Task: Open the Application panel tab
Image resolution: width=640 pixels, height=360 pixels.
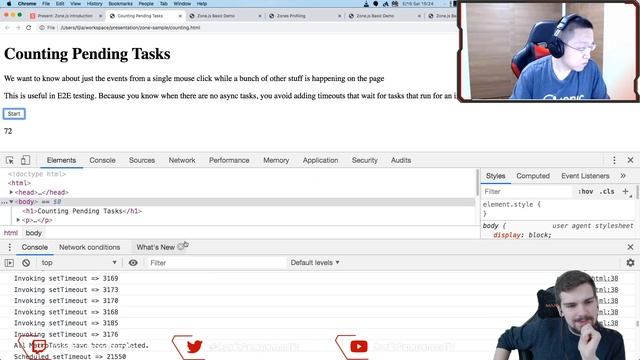Action: pos(320,160)
